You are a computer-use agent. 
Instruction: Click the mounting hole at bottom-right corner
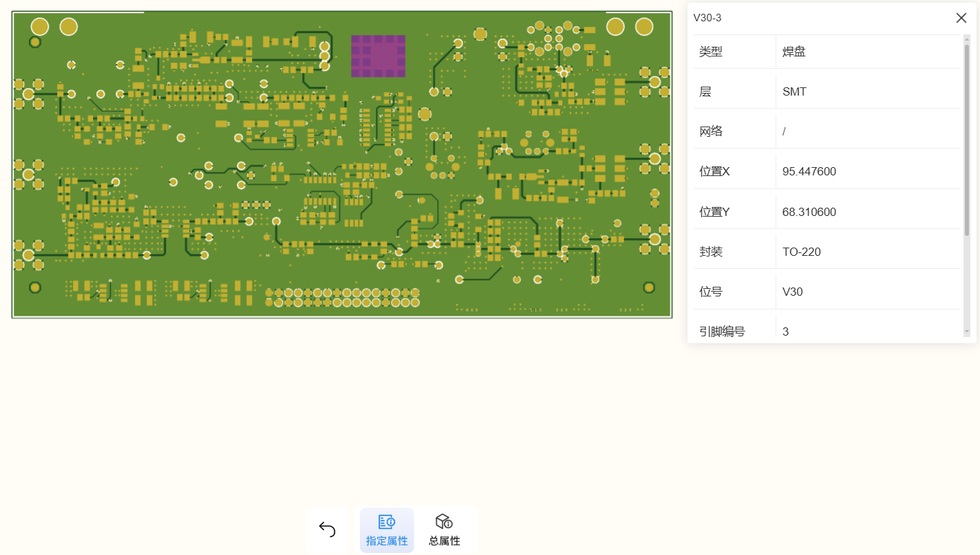click(648, 287)
